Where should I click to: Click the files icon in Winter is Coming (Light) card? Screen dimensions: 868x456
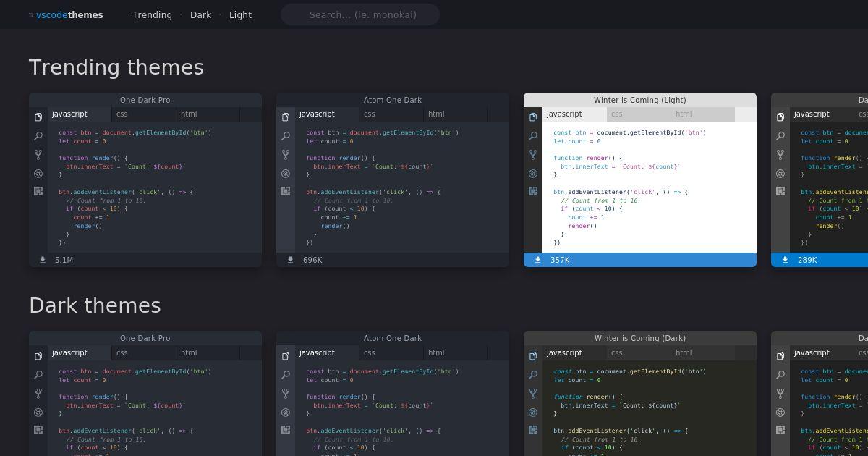[533, 117]
